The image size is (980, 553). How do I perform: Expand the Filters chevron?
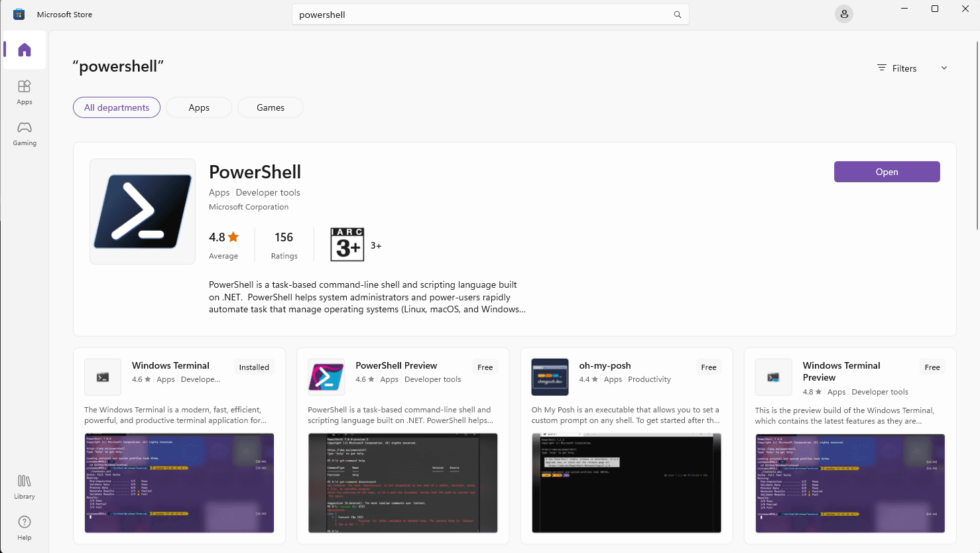(x=944, y=68)
